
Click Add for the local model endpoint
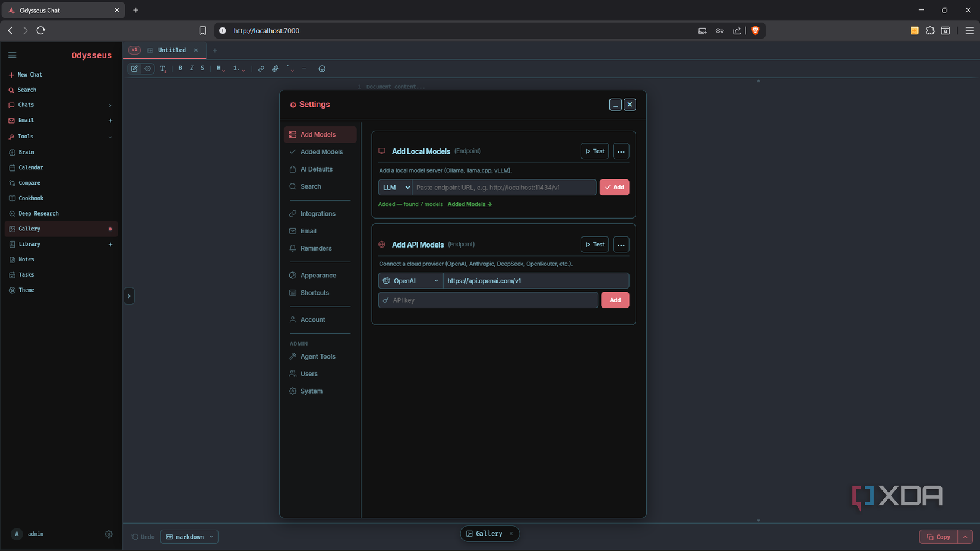coord(614,188)
